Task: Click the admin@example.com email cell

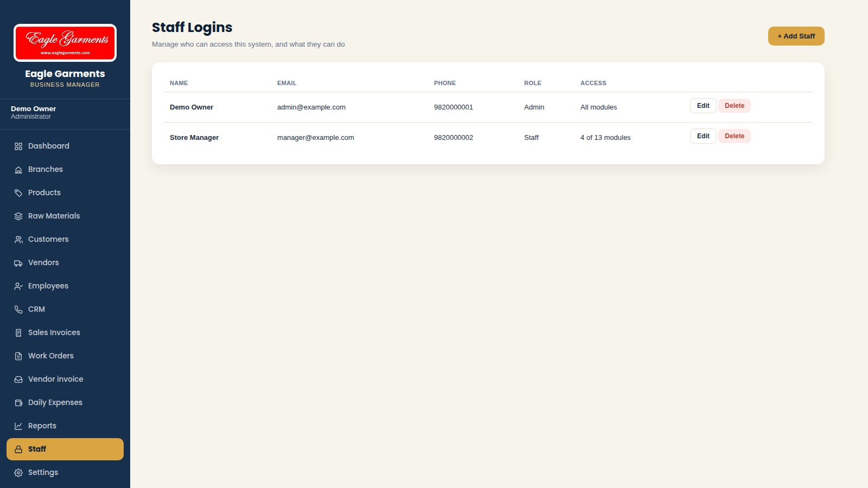Action: pyautogui.click(x=311, y=107)
